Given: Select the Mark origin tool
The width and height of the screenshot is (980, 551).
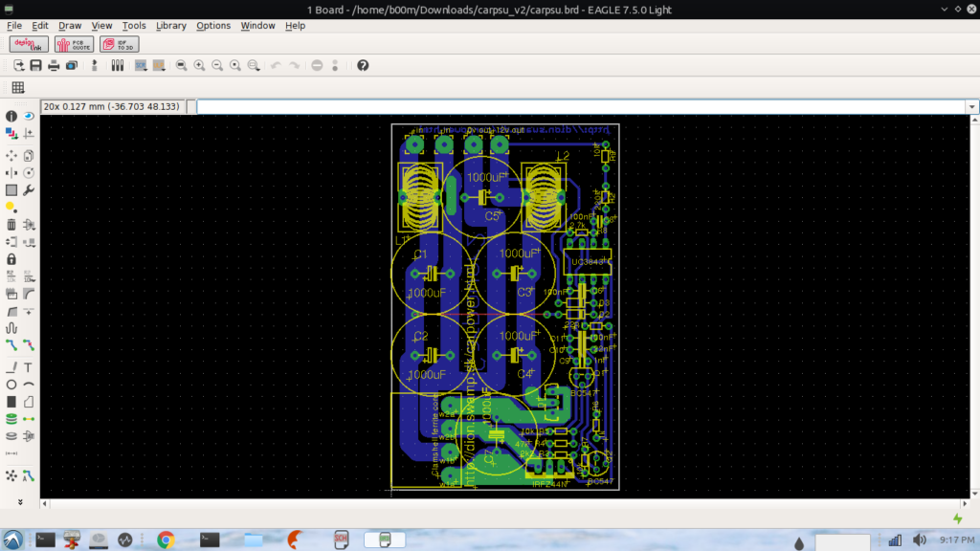Looking at the screenshot, I should coord(29,133).
